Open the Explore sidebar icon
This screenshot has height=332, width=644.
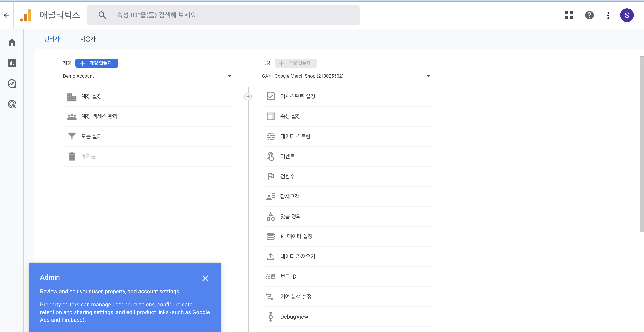12,84
